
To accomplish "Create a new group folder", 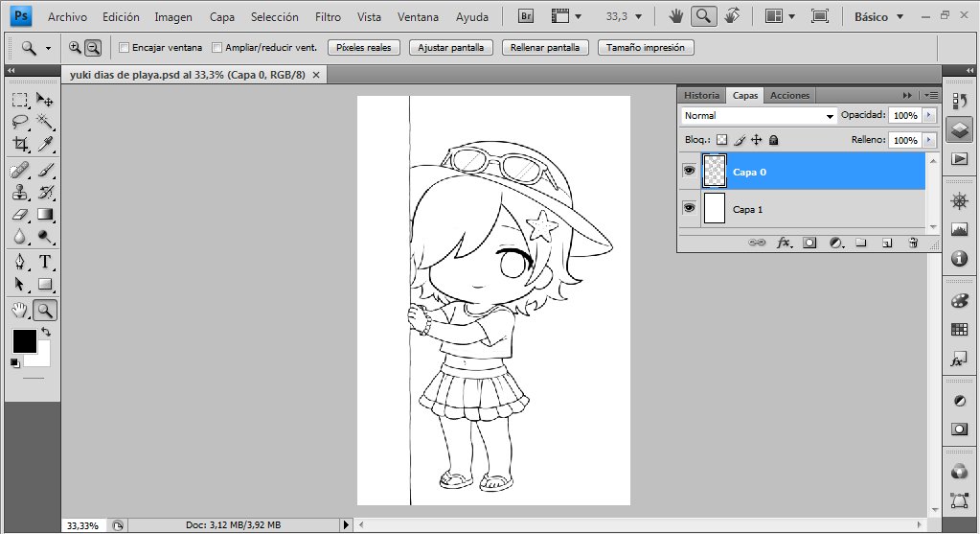I will click(x=861, y=243).
